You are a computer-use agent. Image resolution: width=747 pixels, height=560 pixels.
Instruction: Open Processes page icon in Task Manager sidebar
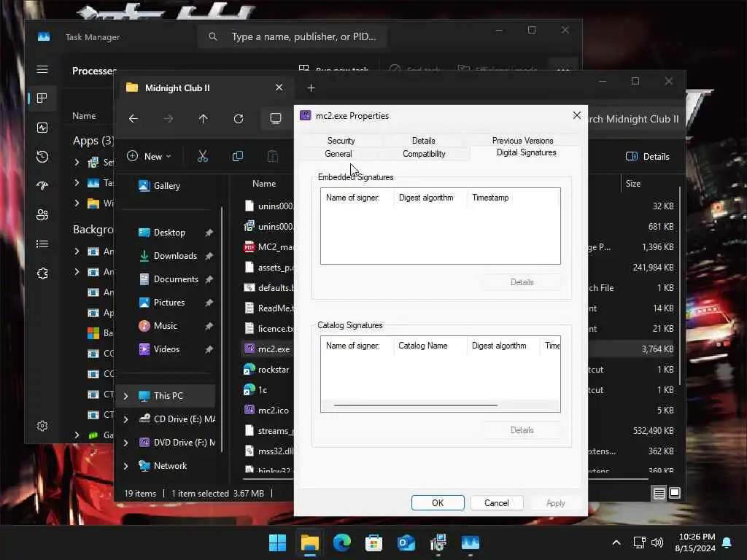coord(42,98)
